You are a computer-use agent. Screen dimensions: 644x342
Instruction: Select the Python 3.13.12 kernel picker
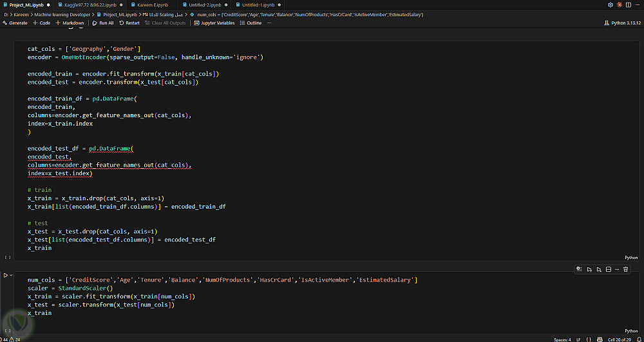[623, 23]
